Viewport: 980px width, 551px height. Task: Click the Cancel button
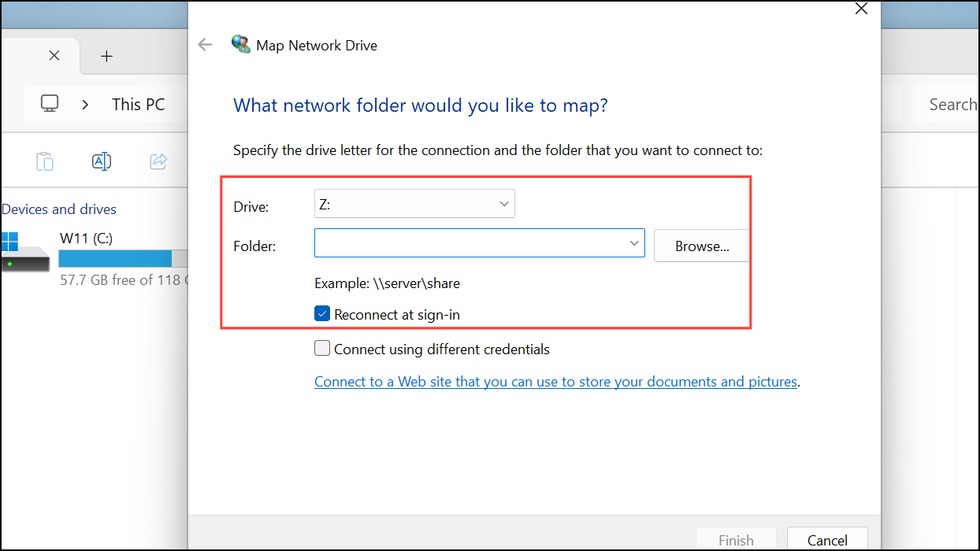point(827,540)
